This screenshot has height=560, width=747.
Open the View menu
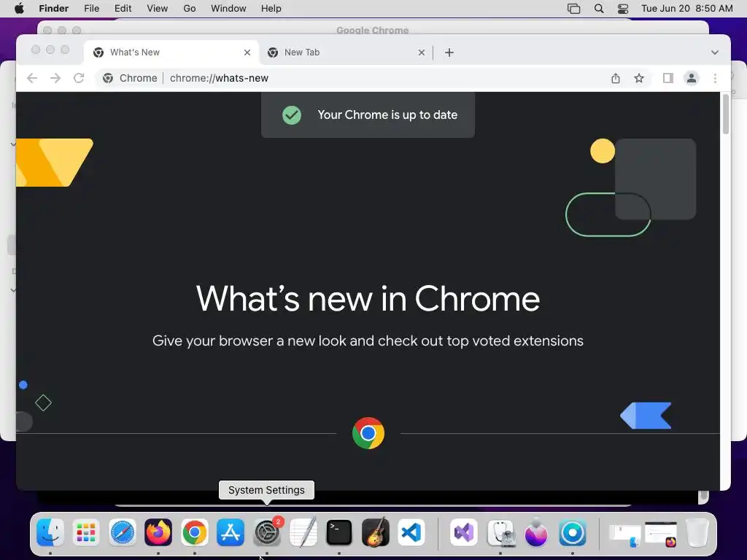[x=158, y=9]
